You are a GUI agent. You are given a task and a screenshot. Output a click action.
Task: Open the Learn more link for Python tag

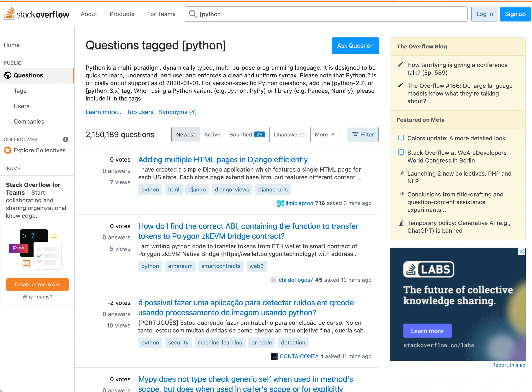pos(103,112)
